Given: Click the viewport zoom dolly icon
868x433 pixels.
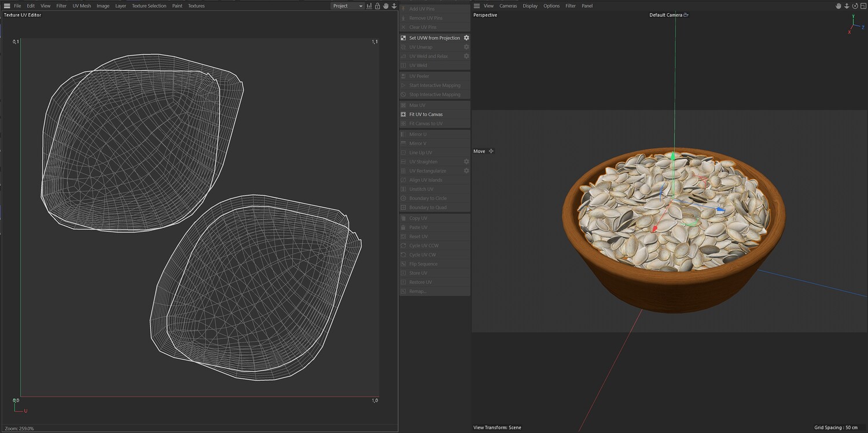Looking at the screenshot, I should point(847,6).
